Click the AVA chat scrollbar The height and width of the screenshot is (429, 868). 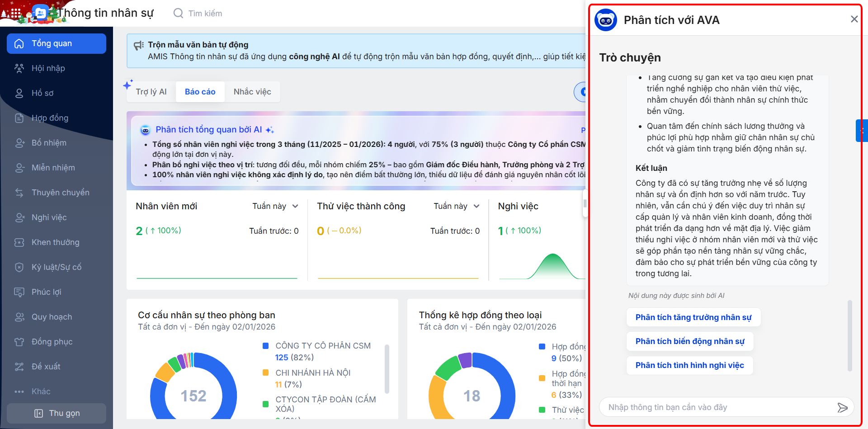click(850, 336)
